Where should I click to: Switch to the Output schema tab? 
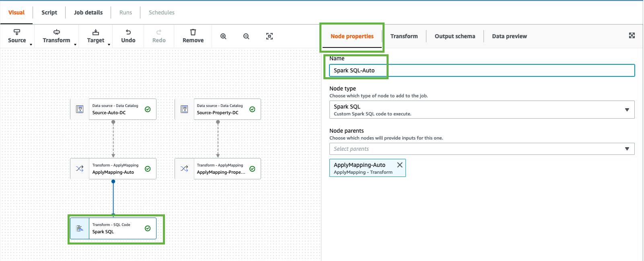(455, 36)
